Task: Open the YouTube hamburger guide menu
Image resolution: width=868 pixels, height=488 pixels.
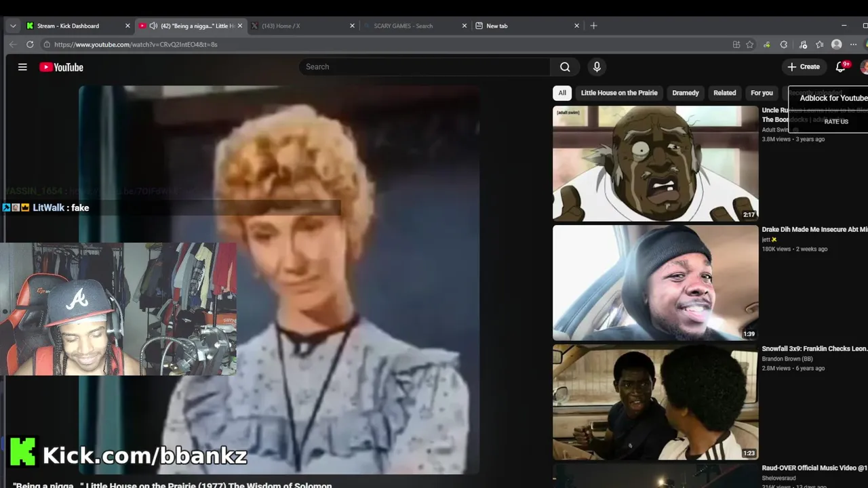Action: click(22, 67)
